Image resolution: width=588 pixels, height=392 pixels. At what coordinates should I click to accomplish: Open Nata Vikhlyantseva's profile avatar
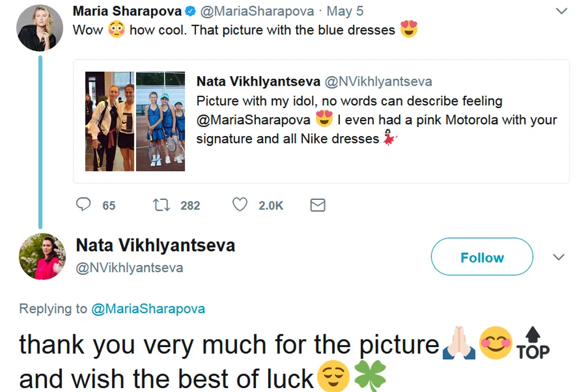click(42, 256)
